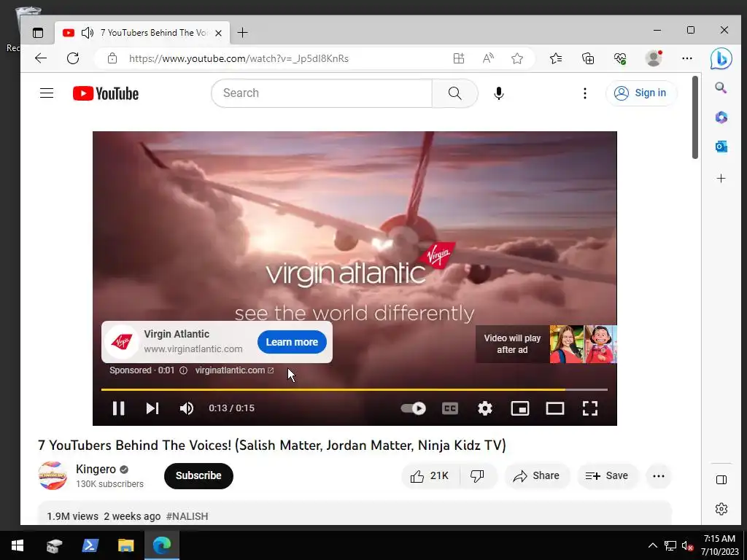Add a sidebar app with plus
This screenshot has height=560, width=747.
tap(721, 179)
